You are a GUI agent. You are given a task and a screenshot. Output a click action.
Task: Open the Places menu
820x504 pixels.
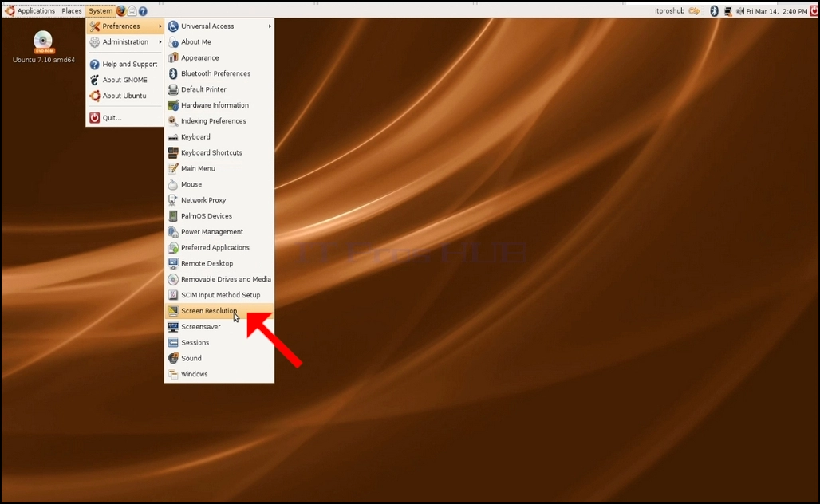point(72,10)
